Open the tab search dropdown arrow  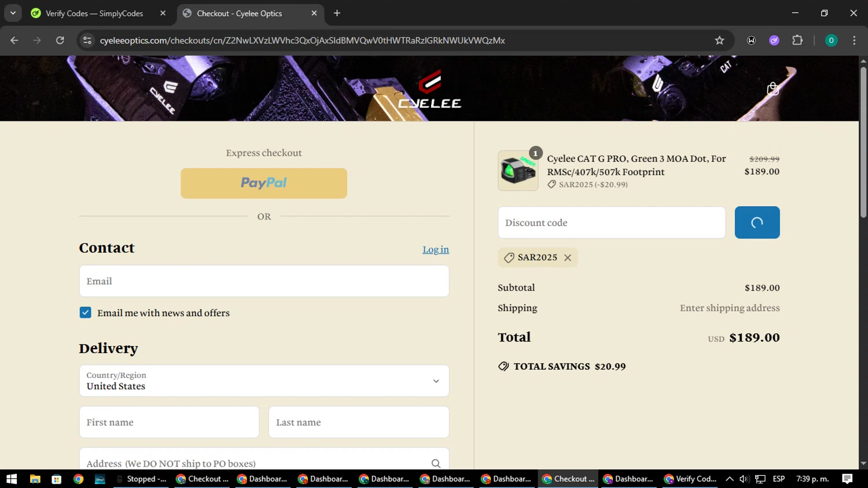point(13,13)
